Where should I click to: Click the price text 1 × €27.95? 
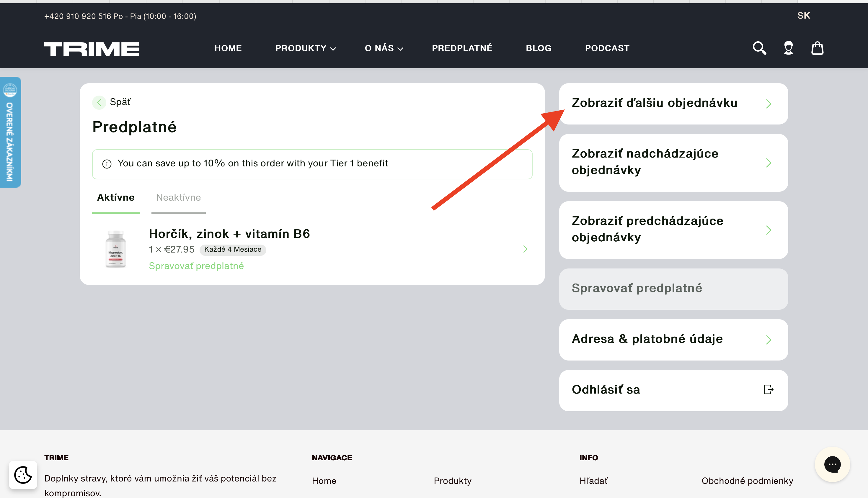(172, 250)
